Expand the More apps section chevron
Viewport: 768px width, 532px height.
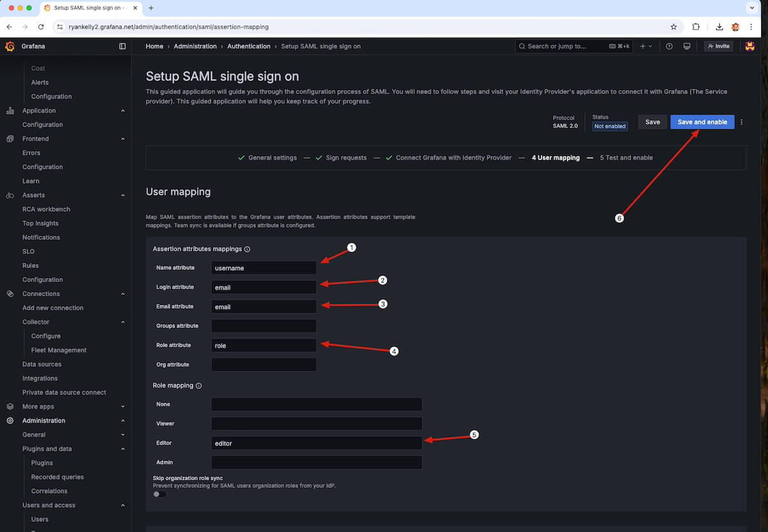pos(122,407)
